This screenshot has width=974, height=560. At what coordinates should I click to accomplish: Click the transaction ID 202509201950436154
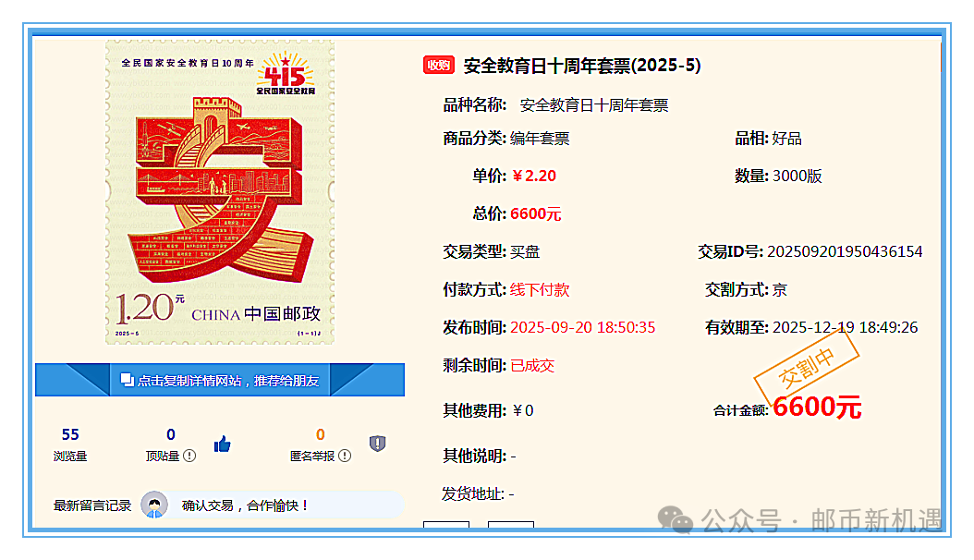tap(845, 251)
